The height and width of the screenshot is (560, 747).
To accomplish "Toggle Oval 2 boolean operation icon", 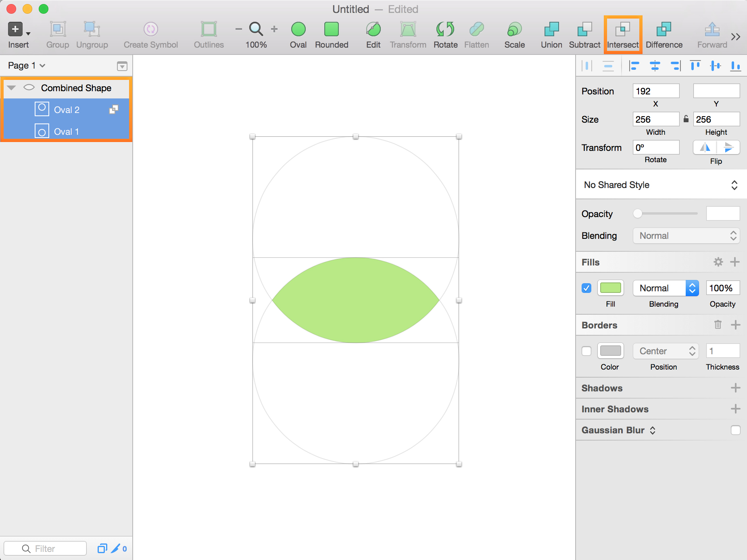I will pyautogui.click(x=114, y=109).
